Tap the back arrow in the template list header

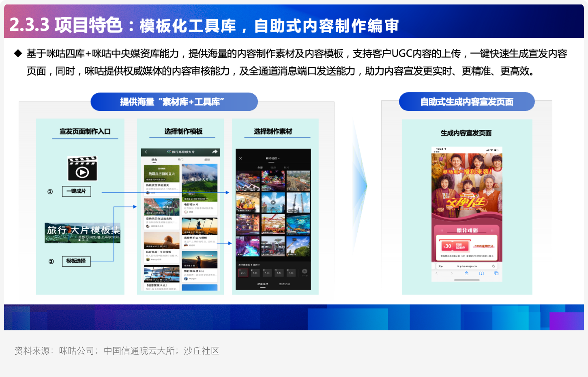point(146,152)
